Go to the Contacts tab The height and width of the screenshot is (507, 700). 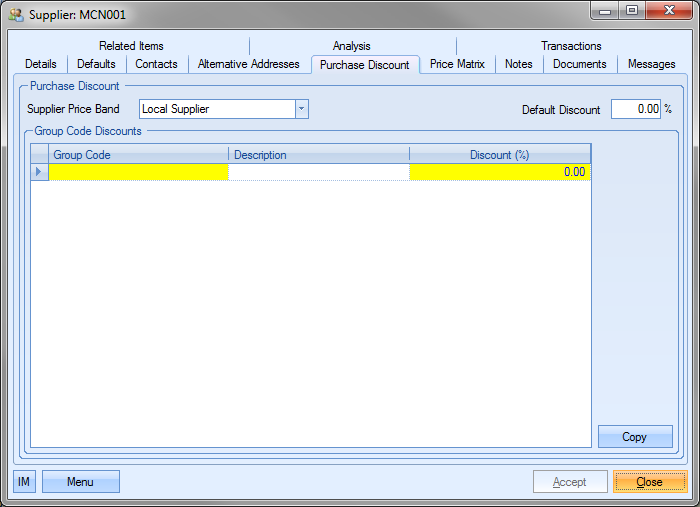(x=156, y=64)
